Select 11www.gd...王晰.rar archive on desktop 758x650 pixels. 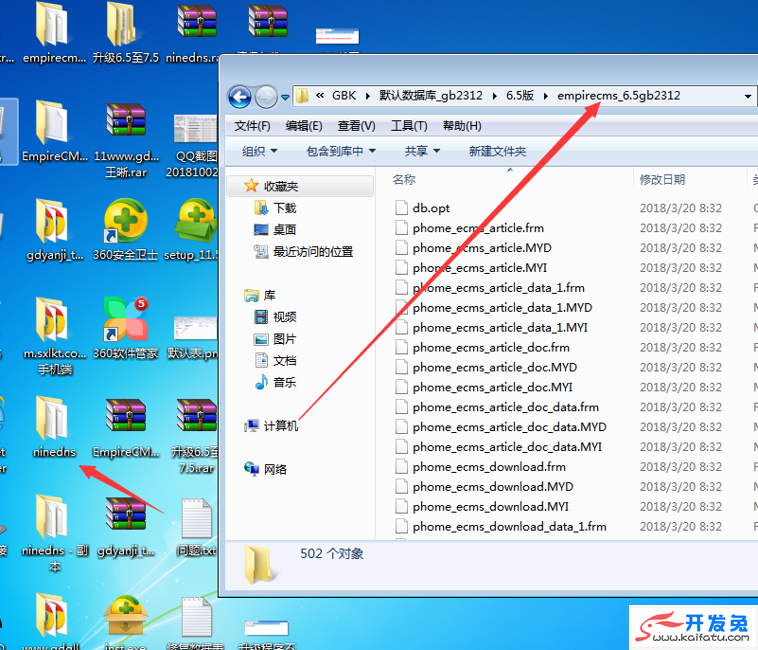(126, 140)
